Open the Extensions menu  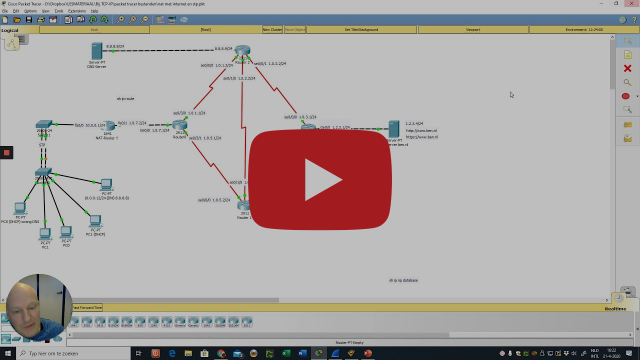coord(77,11)
